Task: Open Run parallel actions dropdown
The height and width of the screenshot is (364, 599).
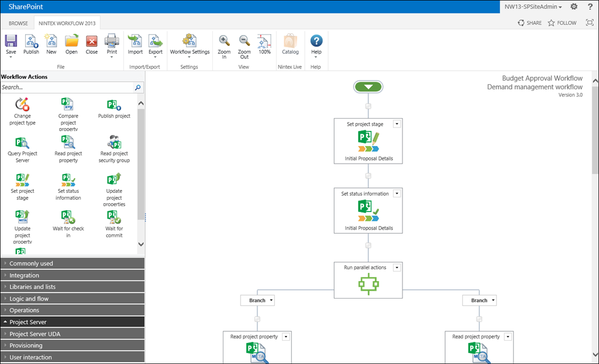Action: pyautogui.click(x=397, y=268)
